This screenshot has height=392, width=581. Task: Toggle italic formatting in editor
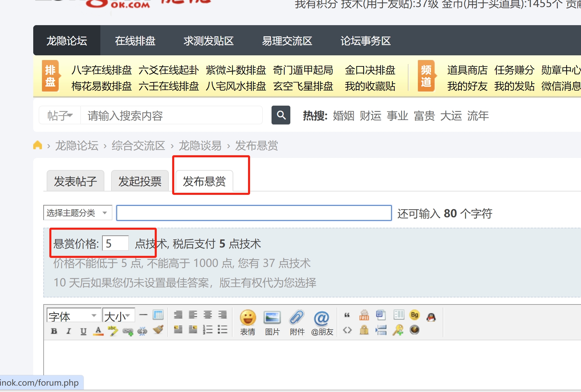[x=68, y=331]
